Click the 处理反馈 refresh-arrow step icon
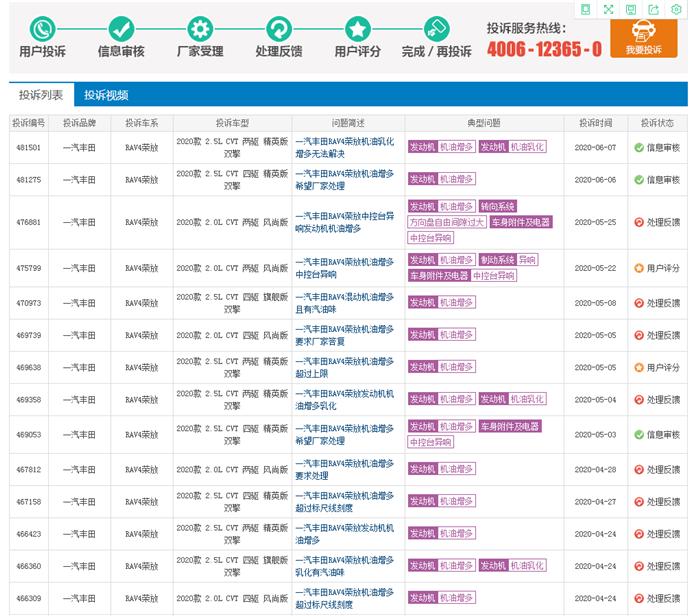Viewport: 700px width, 616px height. click(279, 29)
